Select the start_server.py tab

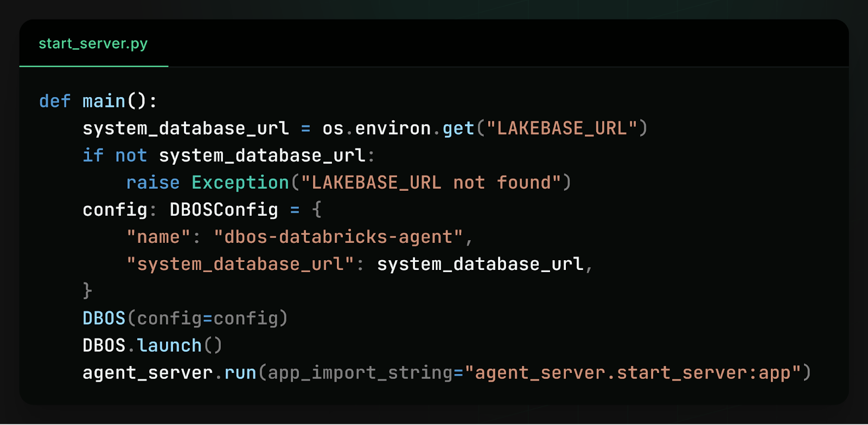coord(93,43)
